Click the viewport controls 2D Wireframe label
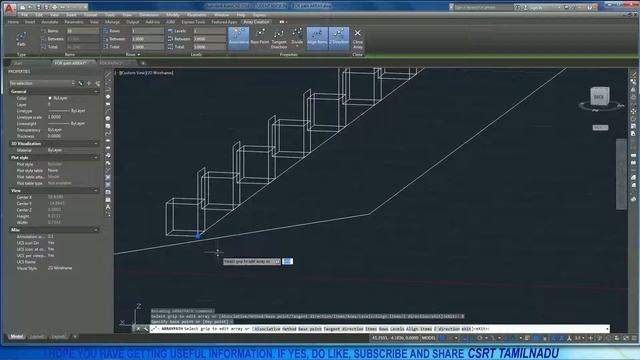Viewport: 640px width, 360px height. point(160,73)
